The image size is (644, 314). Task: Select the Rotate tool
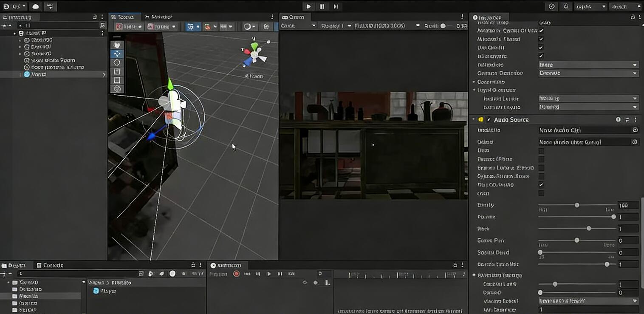coord(117,62)
